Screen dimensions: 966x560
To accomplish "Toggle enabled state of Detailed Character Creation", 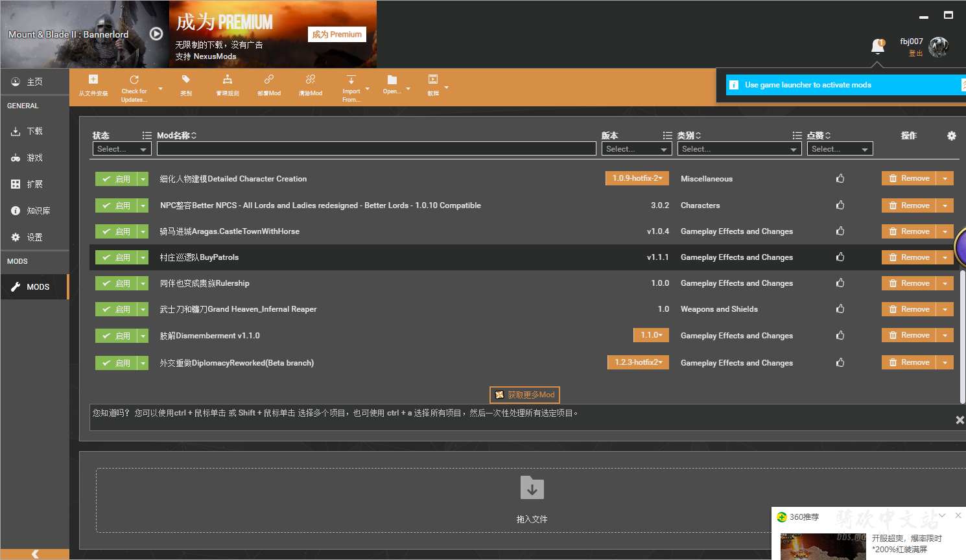I will [x=116, y=179].
